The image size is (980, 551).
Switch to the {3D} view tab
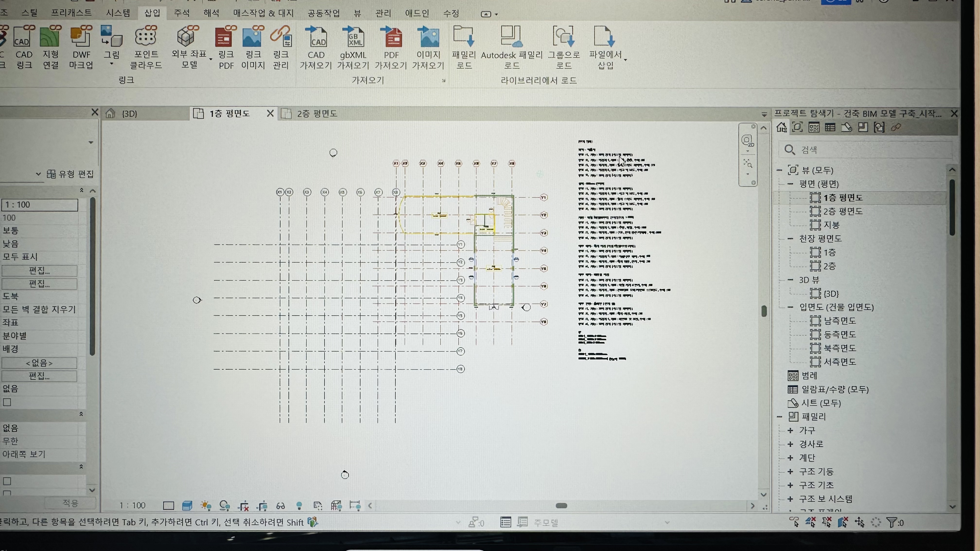pyautogui.click(x=129, y=113)
